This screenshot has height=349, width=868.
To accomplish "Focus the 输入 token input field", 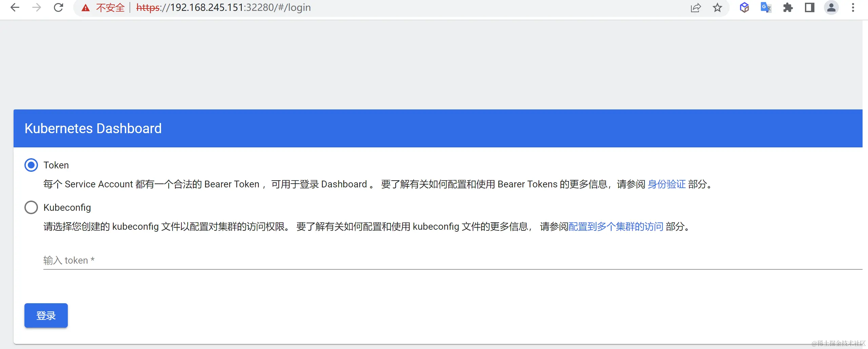I will pyautogui.click(x=453, y=260).
